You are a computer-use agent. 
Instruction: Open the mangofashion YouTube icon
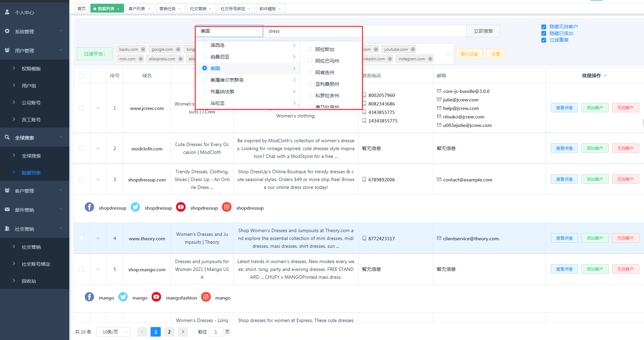(x=156, y=297)
